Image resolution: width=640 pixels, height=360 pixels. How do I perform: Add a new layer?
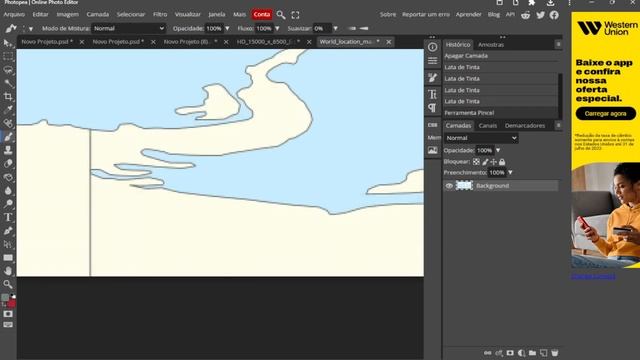point(543,353)
